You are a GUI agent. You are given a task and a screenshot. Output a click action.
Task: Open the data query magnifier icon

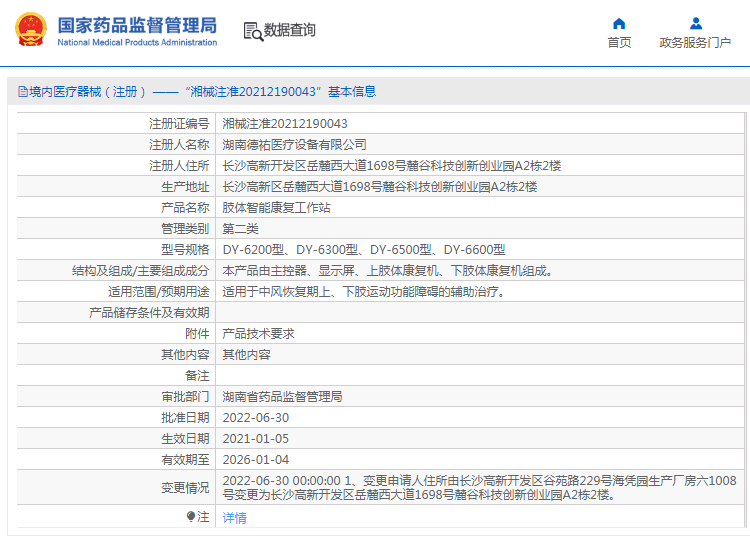coord(254,32)
